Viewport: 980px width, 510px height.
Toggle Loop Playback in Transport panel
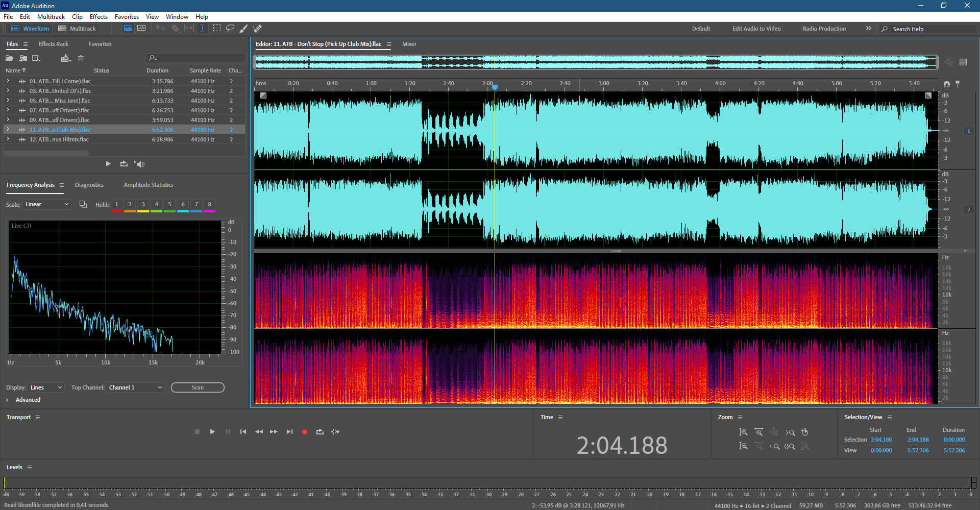tap(320, 432)
